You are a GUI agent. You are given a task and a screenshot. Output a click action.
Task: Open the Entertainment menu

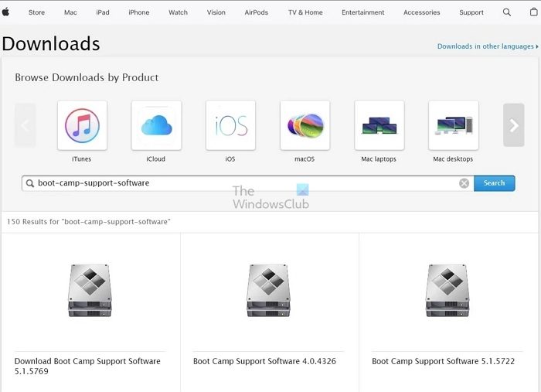tap(363, 12)
